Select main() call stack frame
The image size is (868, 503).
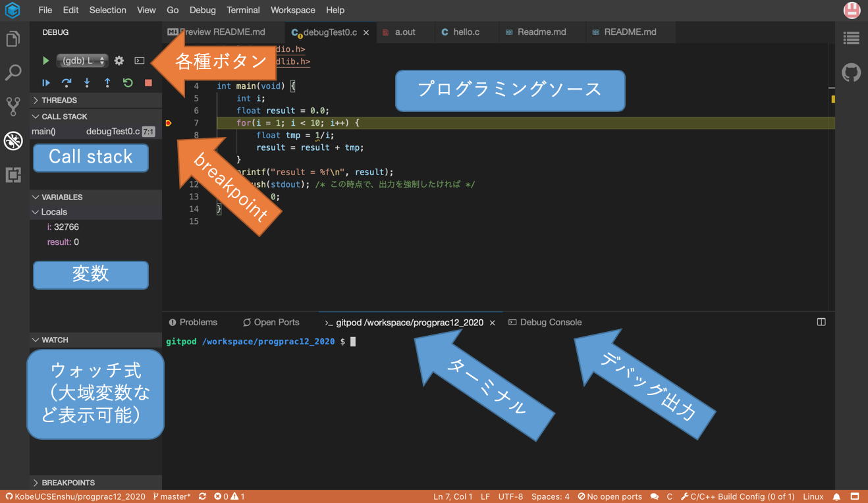click(x=96, y=131)
